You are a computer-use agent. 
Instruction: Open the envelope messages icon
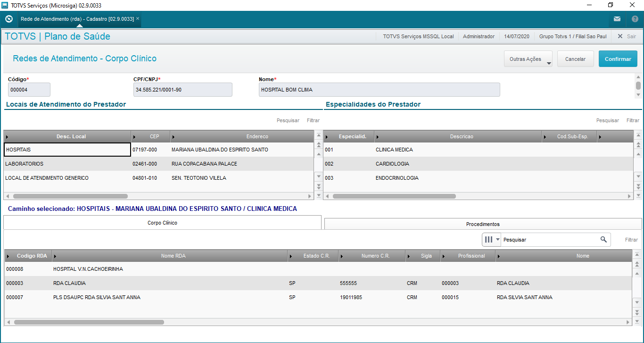pos(617,19)
